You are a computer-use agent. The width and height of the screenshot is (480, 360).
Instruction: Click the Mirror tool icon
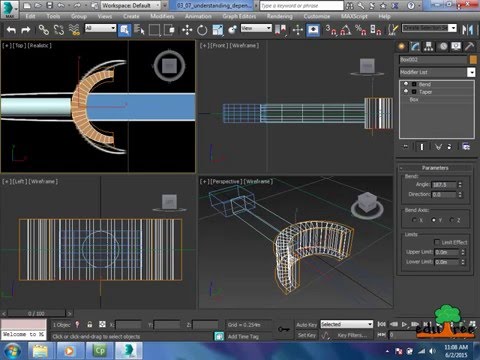click(x=468, y=30)
